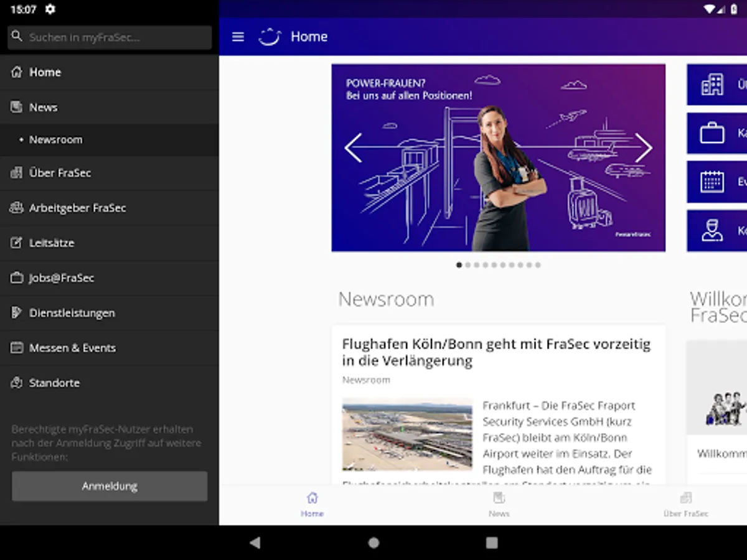Image resolution: width=747 pixels, height=560 pixels.
Task: Select the second carousel dot
Action: tap(468, 265)
